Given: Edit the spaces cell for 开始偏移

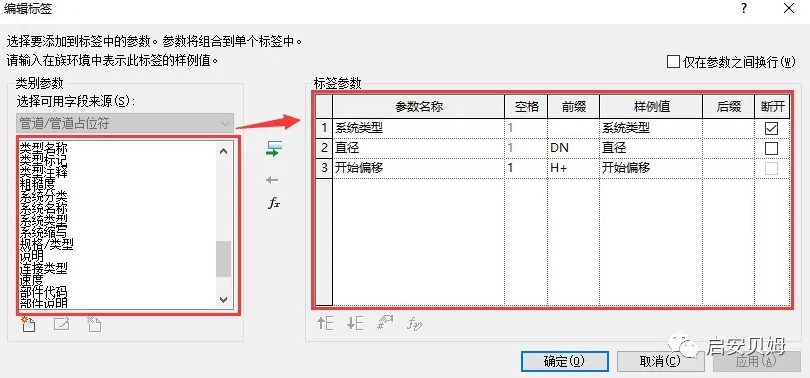Looking at the screenshot, I should pos(526,168).
